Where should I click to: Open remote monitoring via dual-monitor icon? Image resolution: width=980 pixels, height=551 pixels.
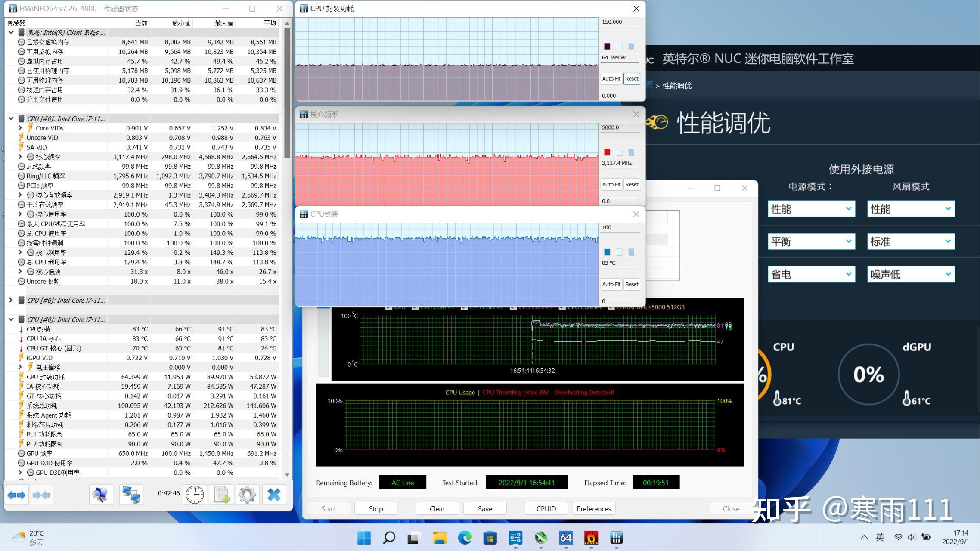pyautogui.click(x=130, y=494)
